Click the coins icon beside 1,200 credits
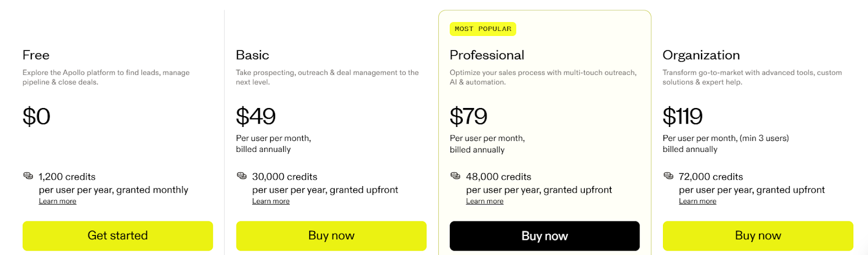The height and width of the screenshot is (255, 868). click(28, 176)
